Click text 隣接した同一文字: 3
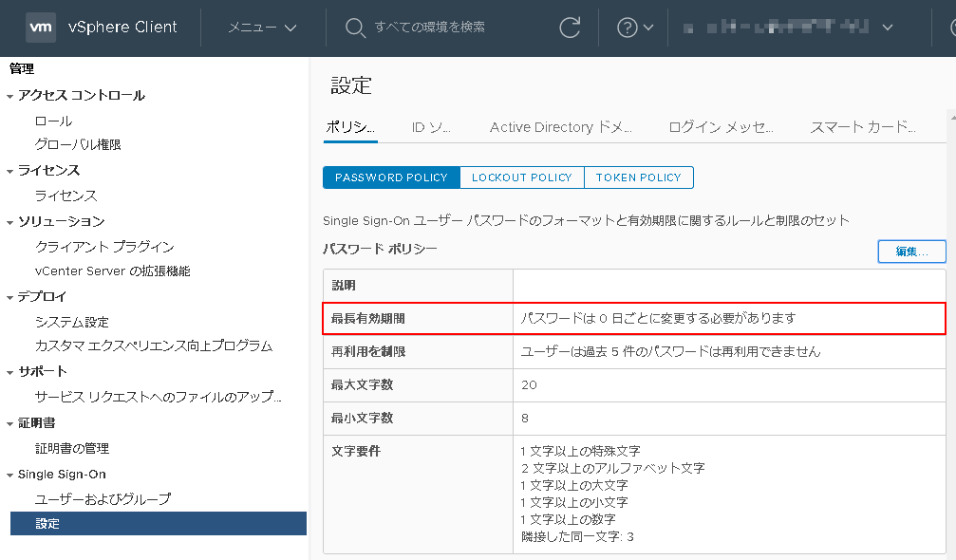The width and height of the screenshot is (956, 560). tap(577, 537)
